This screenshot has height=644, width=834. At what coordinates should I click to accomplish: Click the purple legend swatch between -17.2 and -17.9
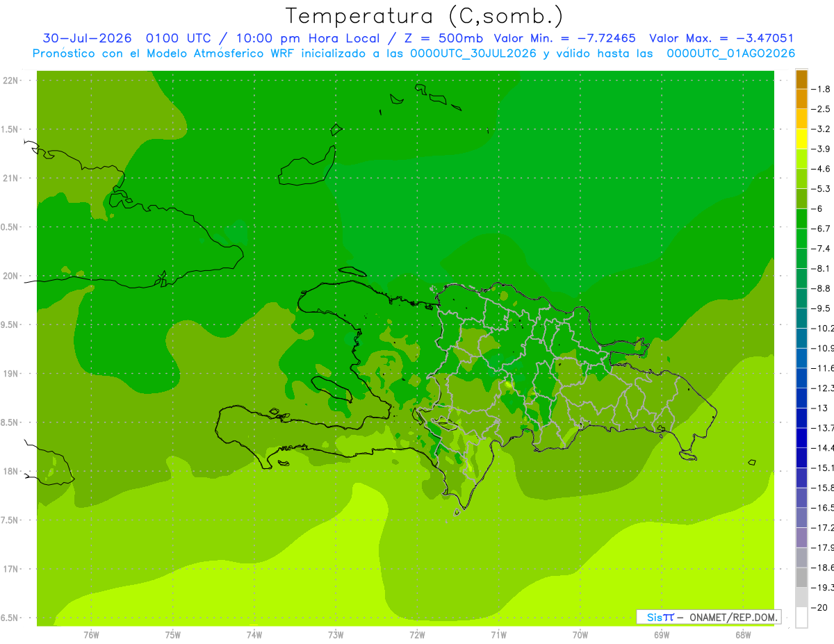[x=801, y=538]
